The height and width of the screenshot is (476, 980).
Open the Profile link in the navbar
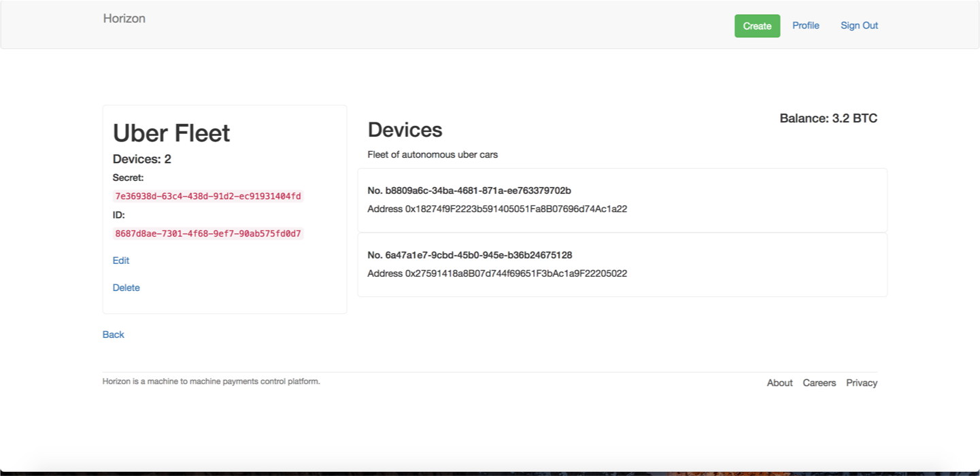806,25
